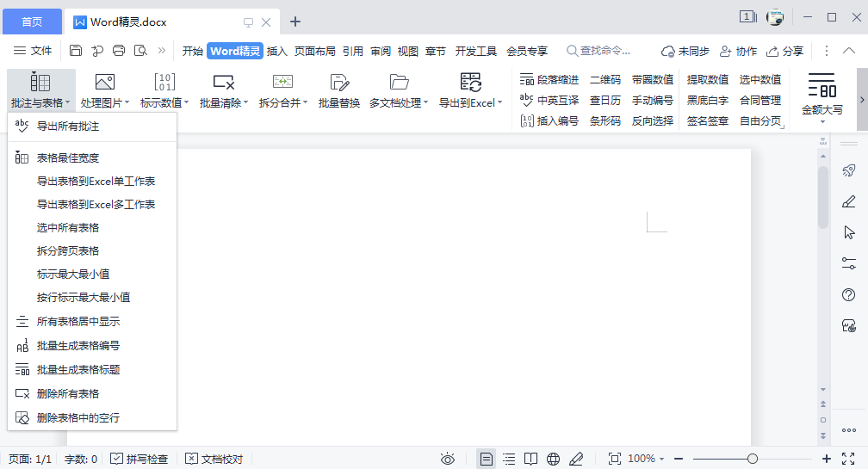
Task: Select 导出所有批注 menu item
Action: pyautogui.click(x=92, y=127)
